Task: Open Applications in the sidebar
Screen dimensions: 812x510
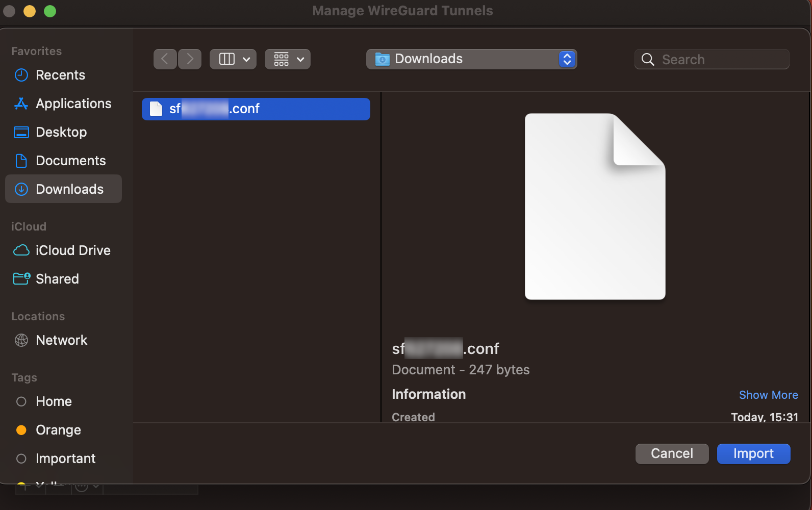Action: [x=63, y=104]
